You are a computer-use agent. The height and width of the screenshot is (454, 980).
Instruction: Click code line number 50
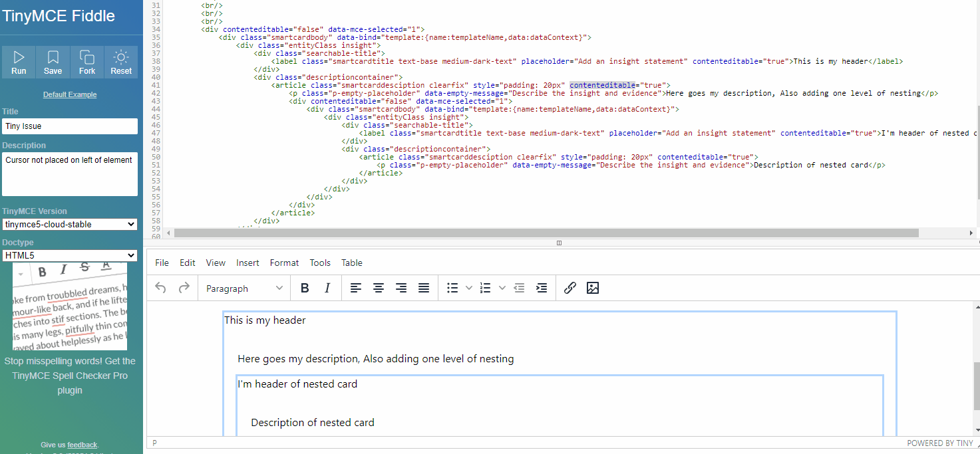(156, 157)
